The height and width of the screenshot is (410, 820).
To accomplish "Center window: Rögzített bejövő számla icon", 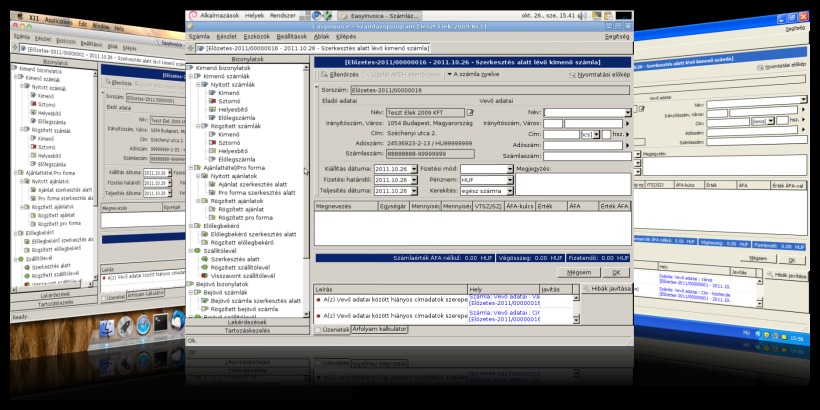I will [x=204, y=309].
